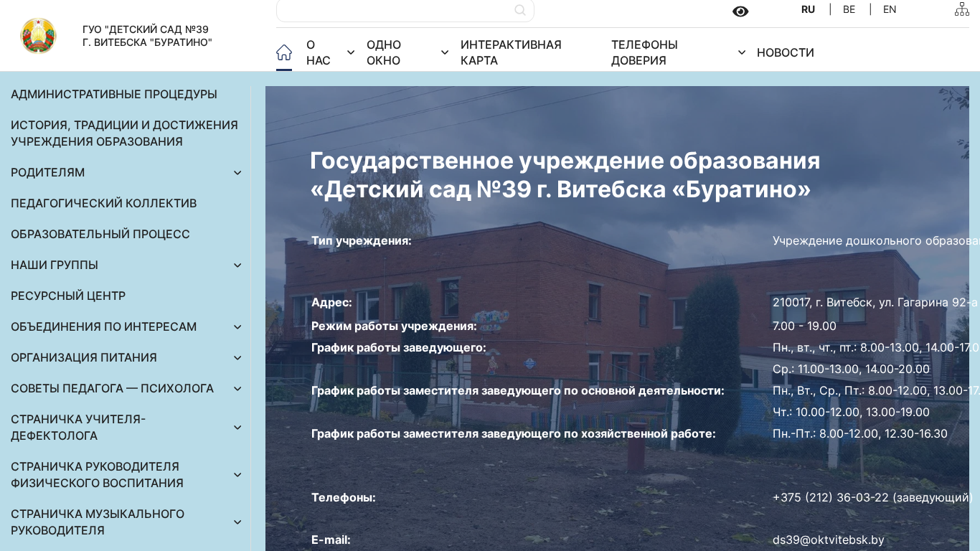
Task: Expand the О НАС dropdown menu
Action: (351, 52)
